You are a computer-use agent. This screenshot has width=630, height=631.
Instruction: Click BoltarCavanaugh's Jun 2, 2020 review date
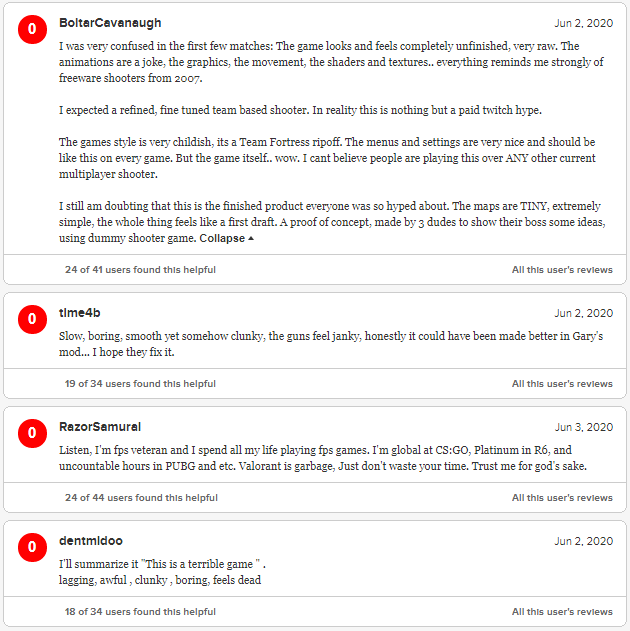[x=583, y=23]
